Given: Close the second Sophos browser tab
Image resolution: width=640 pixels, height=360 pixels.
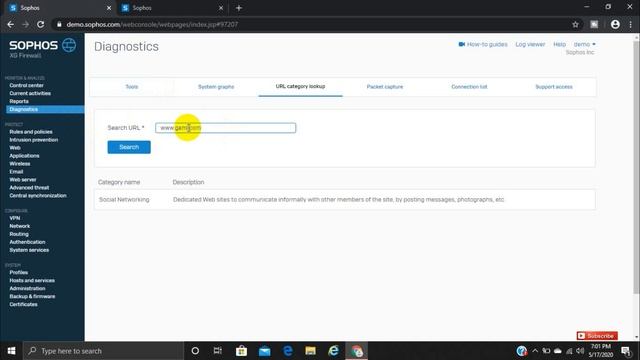Looking at the screenshot, I should pos(221,8).
